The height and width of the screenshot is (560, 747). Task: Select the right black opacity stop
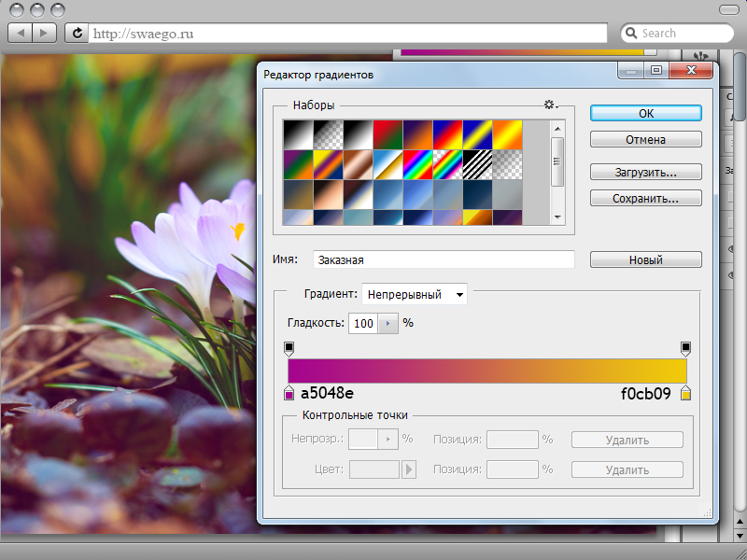pyautogui.click(x=685, y=348)
